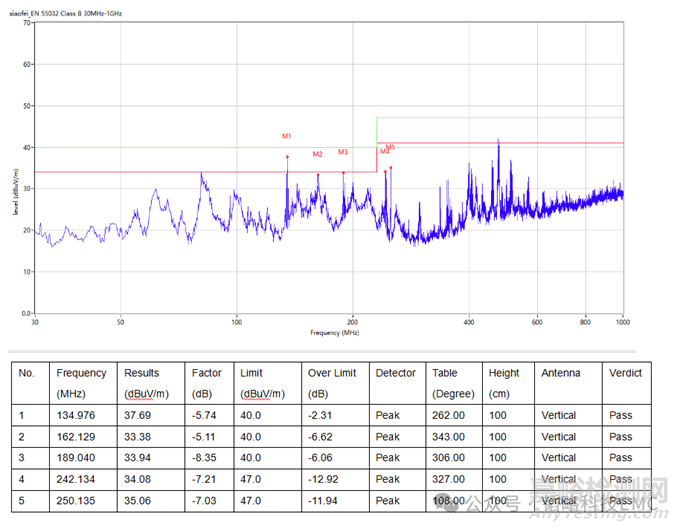Select the Verdict column header
680x531 pixels.
coord(624,373)
